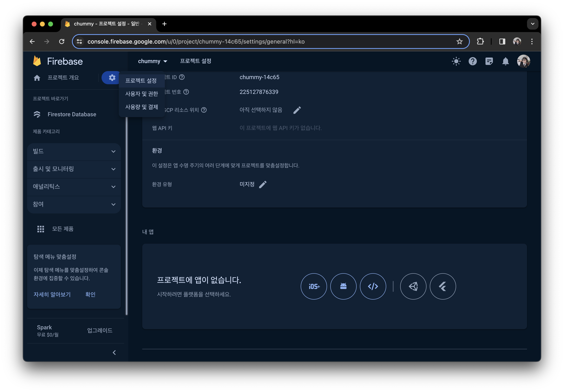Bookmark page with star icon
Screen dimensions: 564x392
point(459,42)
